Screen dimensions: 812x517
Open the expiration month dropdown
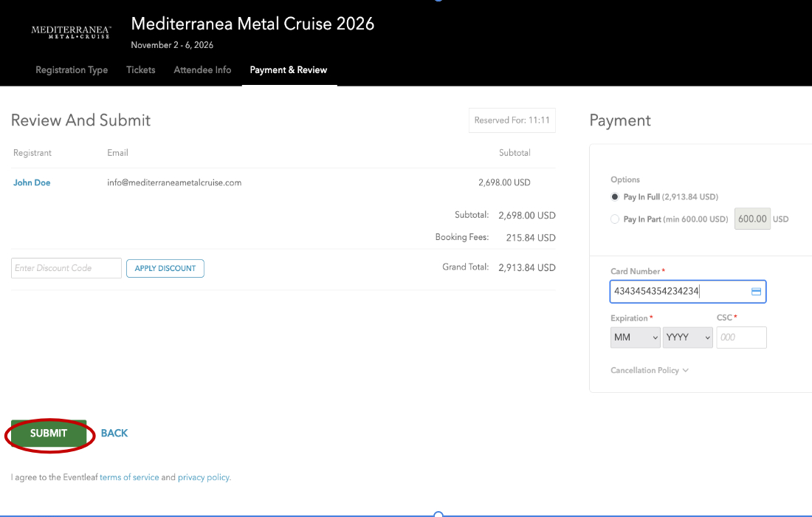click(x=635, y=338)
